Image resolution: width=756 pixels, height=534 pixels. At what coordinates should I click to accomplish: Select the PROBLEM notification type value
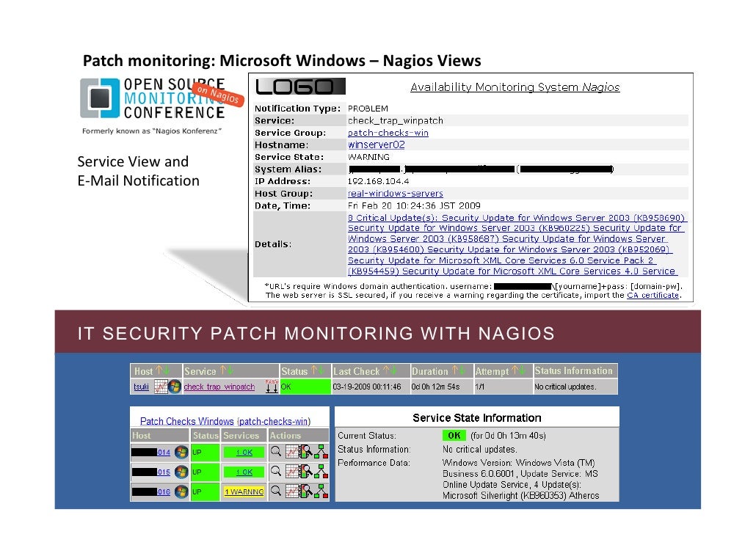pos(368,109)
